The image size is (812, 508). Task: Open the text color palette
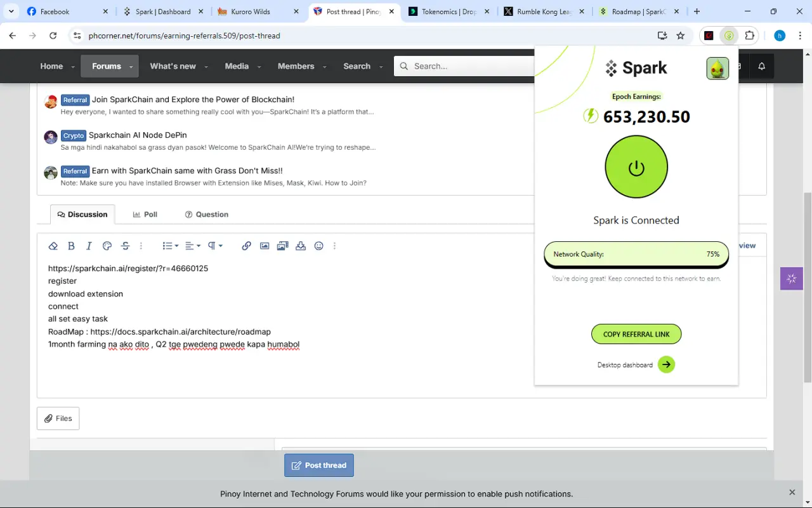pos(107,246)
